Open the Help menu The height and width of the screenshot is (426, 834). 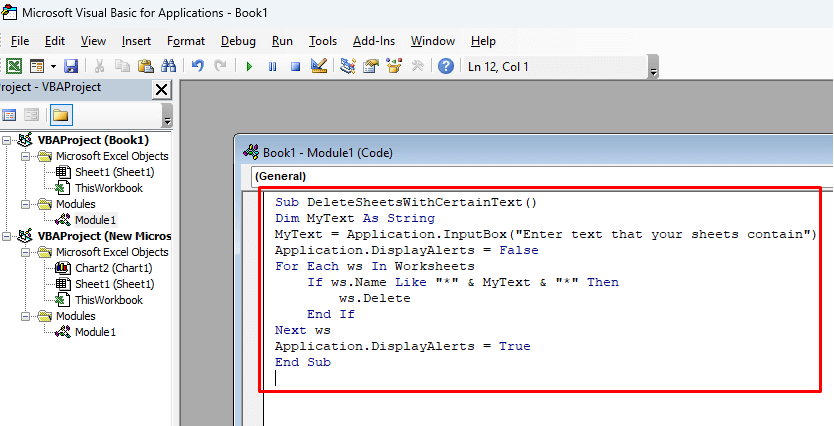483,41
